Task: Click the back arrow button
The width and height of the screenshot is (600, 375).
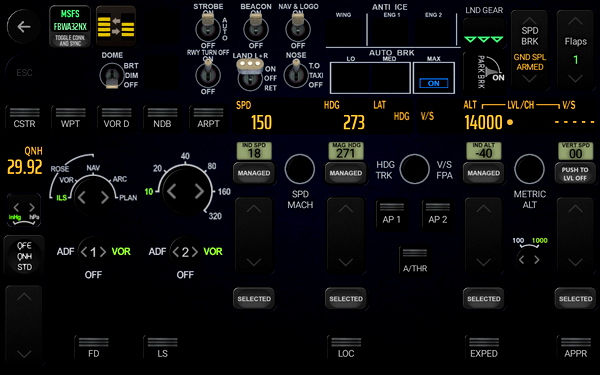Action: (x=23, y=26)
